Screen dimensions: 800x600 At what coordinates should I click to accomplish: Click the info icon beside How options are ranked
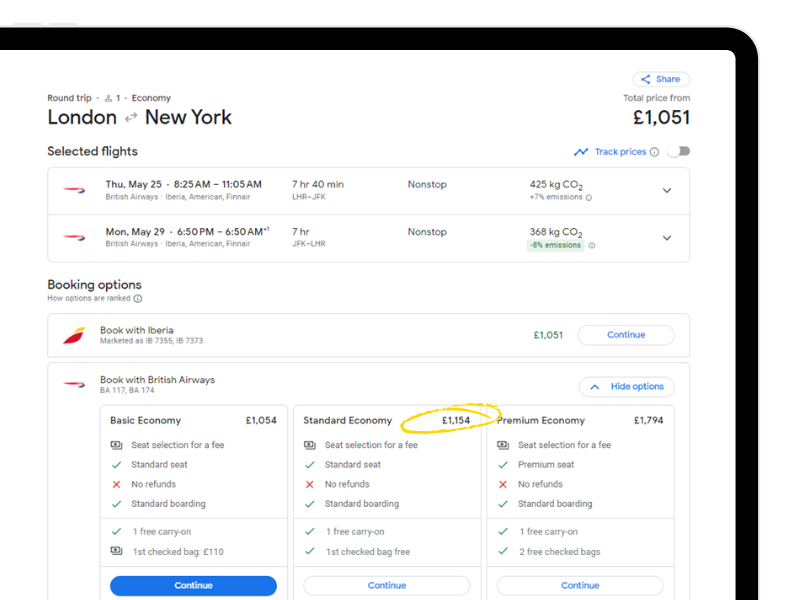tap(138, 299)
